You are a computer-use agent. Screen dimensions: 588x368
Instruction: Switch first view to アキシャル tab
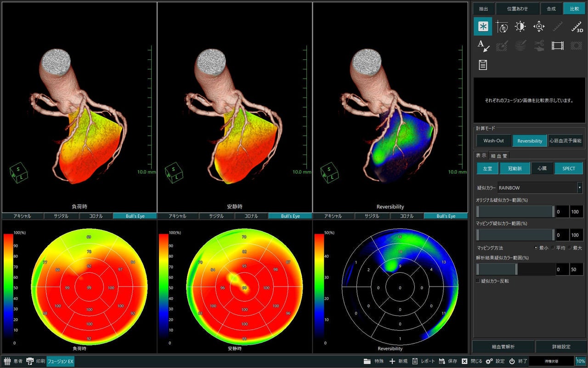23,216
